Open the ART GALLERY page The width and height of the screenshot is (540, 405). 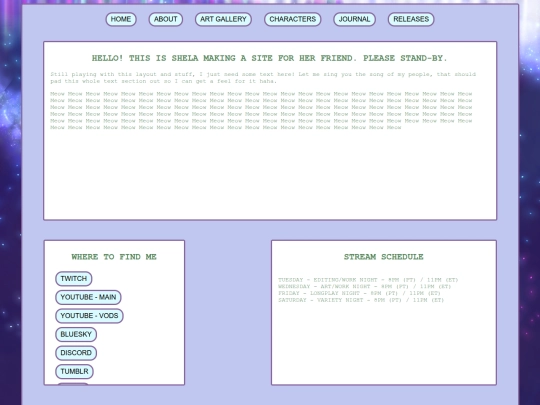223,19
